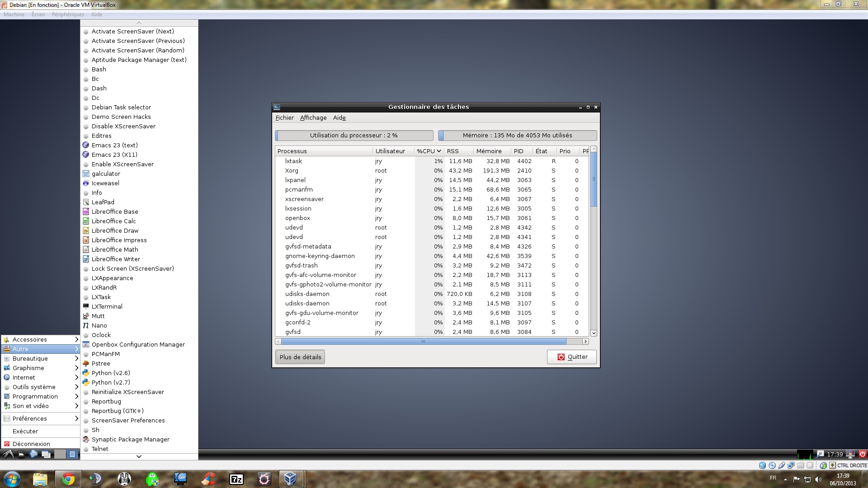
Task: Open Windows Explorer from the taskbar
Action: coord(40,479)
